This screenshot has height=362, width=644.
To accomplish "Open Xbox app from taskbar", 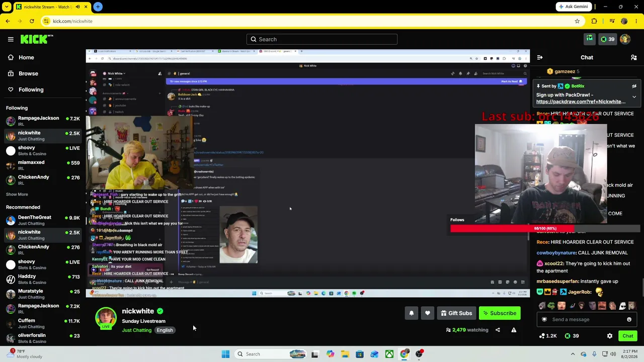I will point(389,354).
